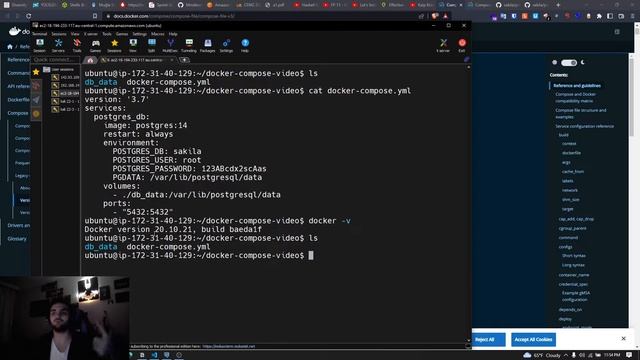Reload the browser page
Screen dimensions: 640x360
tap(29, 16)
